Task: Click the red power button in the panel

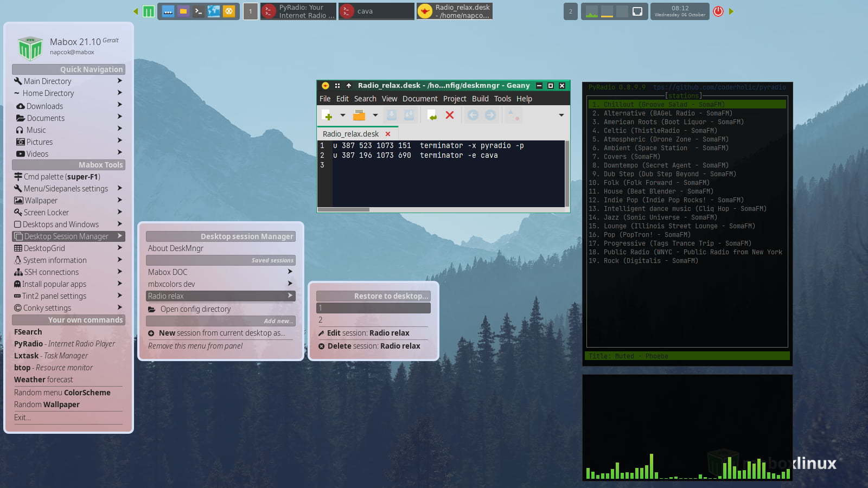Action: (718, 11)
